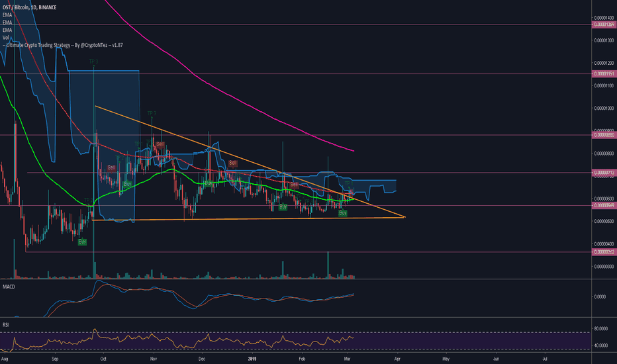
Task: Click the 0.00000800 price axis value
Action: [x=604, y=154]
